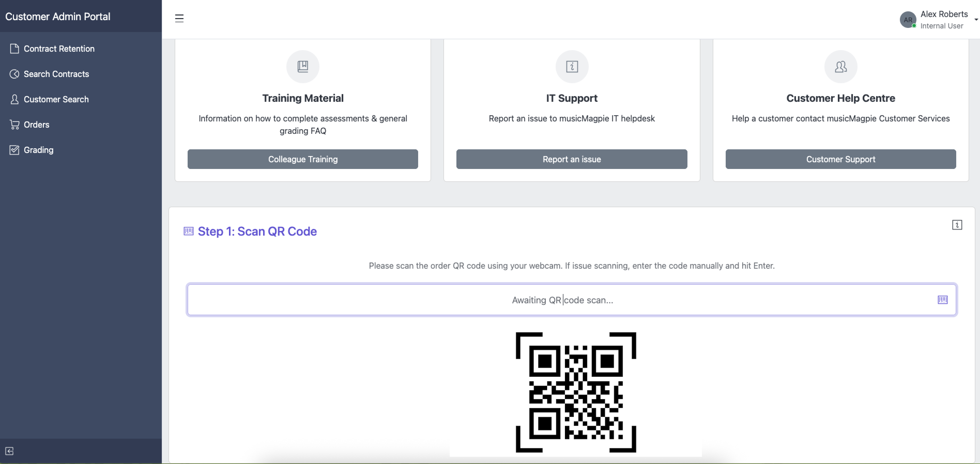Select the Search Contracts sidebar icon
The height and width of the screenshot is (464, 980).
click(x=14, y=74)
